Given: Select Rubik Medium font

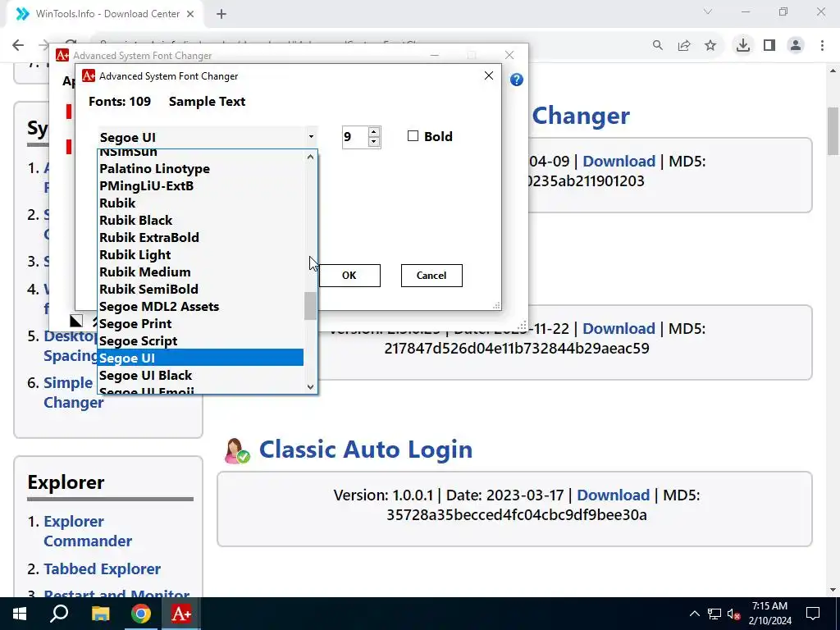Looking at the screenshot, I should pyautogui.click(x=200, y=272).
